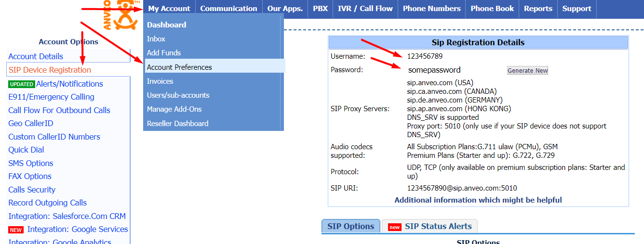The width and height of the screenshot is (644, 244).
Task: Open E911/Emergency Calling settings
Action: tap(51, 97)
